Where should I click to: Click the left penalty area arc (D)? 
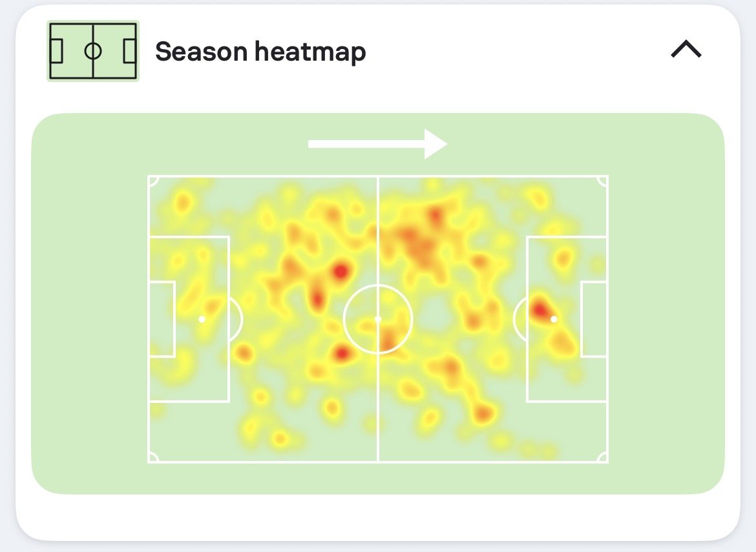point(236,319)
